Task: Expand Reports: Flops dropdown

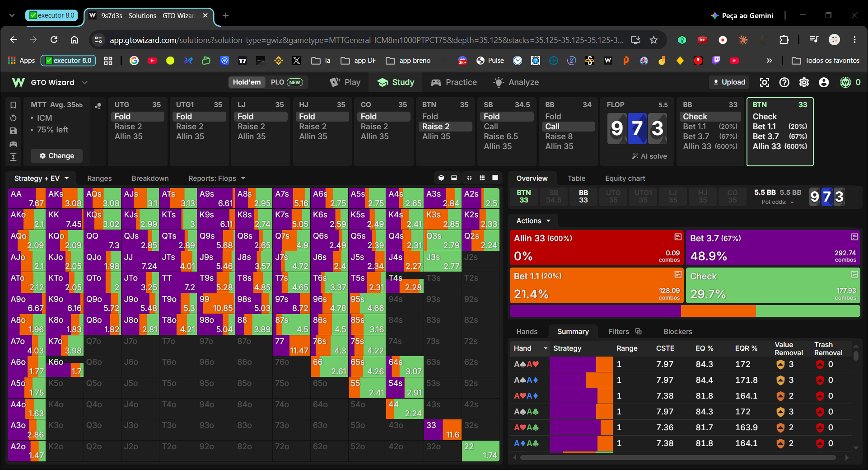Action: pyautogui.click(x=217, y=179)
